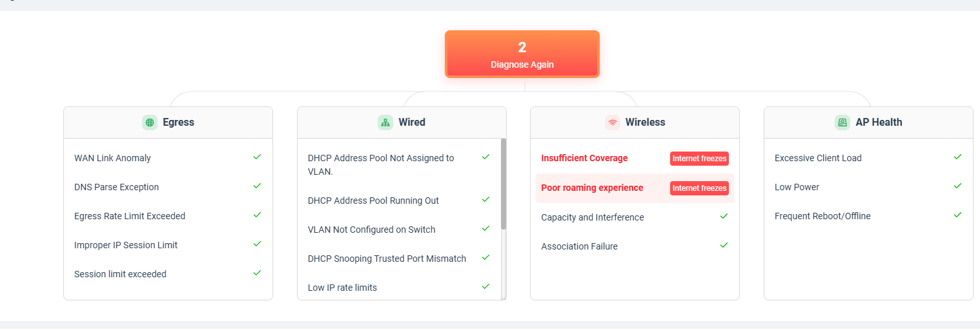This screenshot has width=980, height=334.
Task: Click the Internet freezes tag on Poor roaming experience
Action: (699, 188)
